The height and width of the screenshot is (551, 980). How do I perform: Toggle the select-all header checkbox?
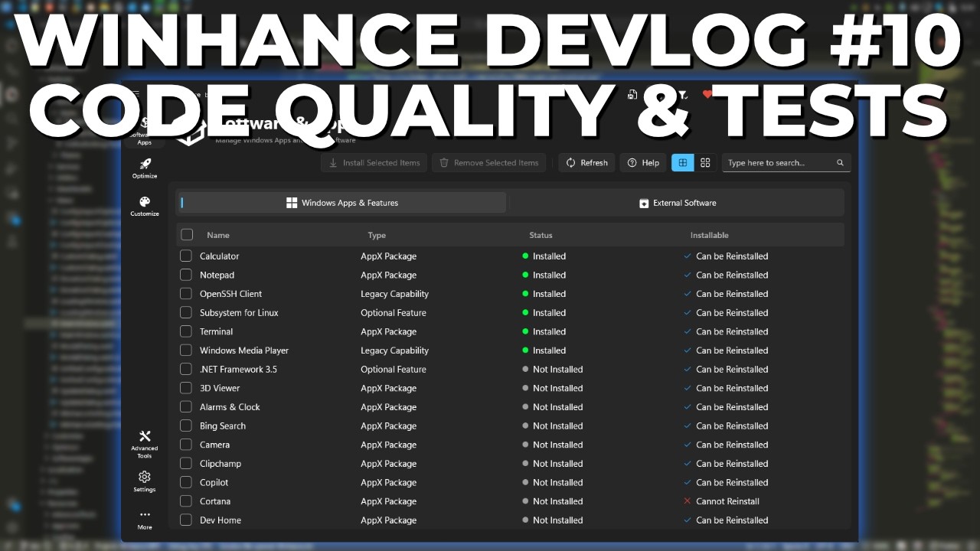coord(187,235)
